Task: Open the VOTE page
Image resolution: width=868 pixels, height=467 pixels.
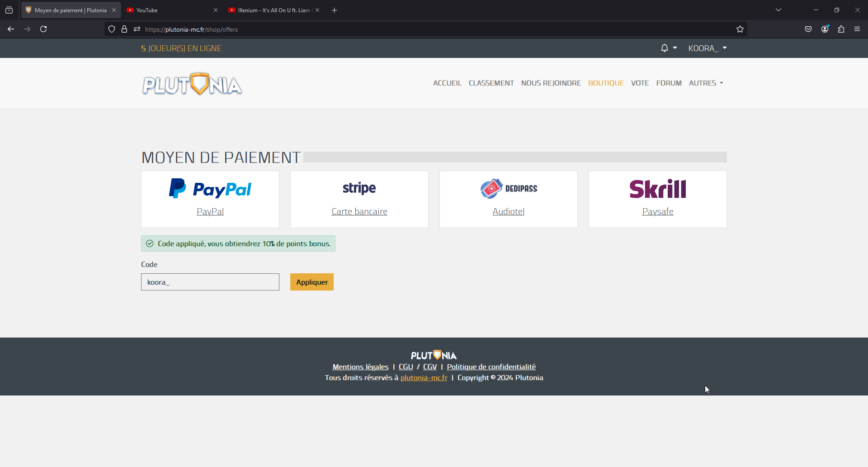Action: click(640, 83)
